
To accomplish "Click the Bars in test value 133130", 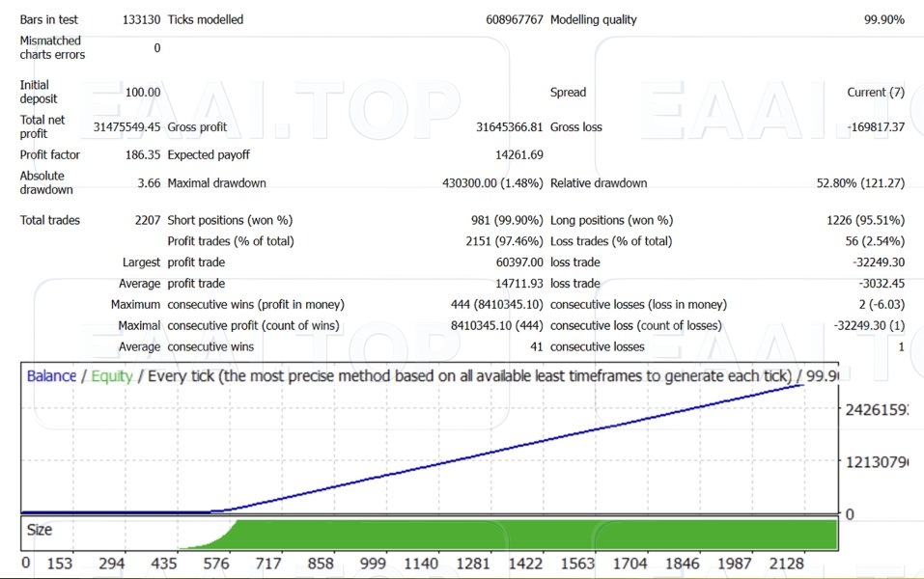I will point(142,19).
